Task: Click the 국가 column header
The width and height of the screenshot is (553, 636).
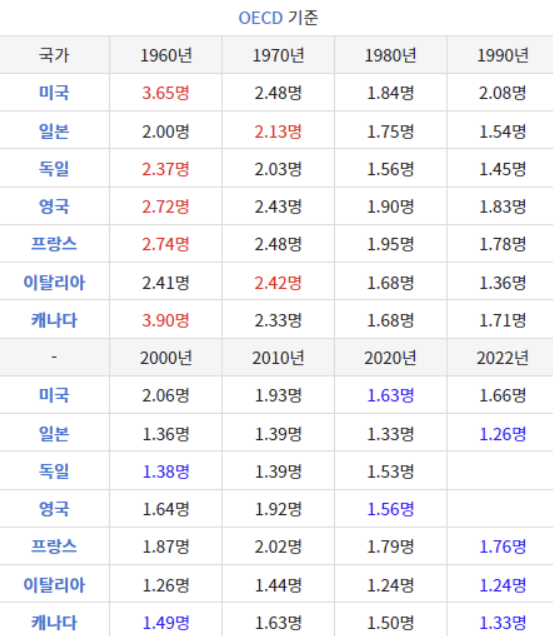Action: click(x=54, y=55)
